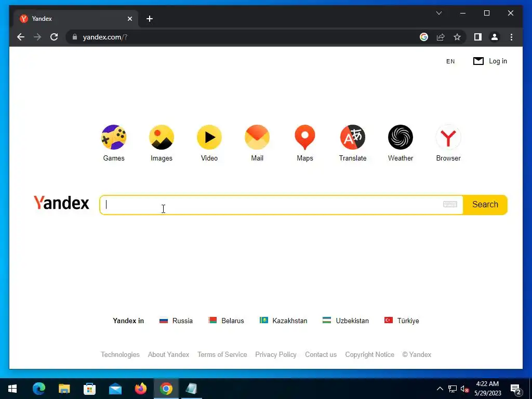Open the Privacy Policy link

[x=276, y=354]
